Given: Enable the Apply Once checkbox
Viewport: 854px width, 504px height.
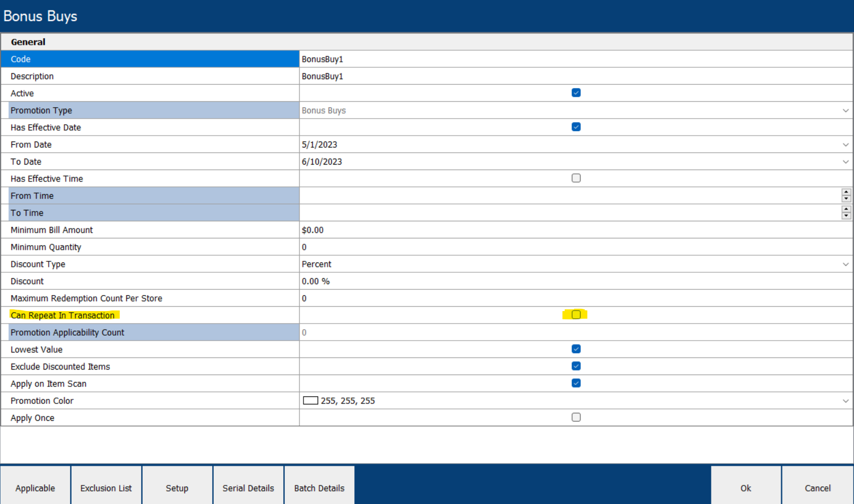Looking at the screenshot, I should (576, 418).
